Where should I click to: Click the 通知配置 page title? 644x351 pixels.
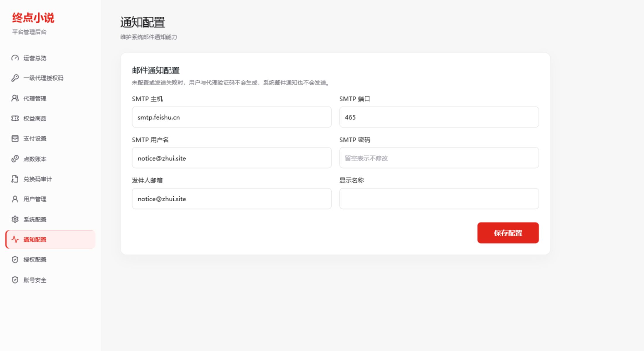point(143,22)
